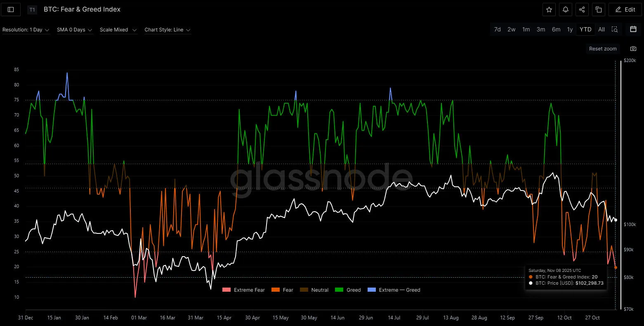Screen dimensions: 644x326
Task: Click the duplicate chart icon
Action: pos(599,10)
